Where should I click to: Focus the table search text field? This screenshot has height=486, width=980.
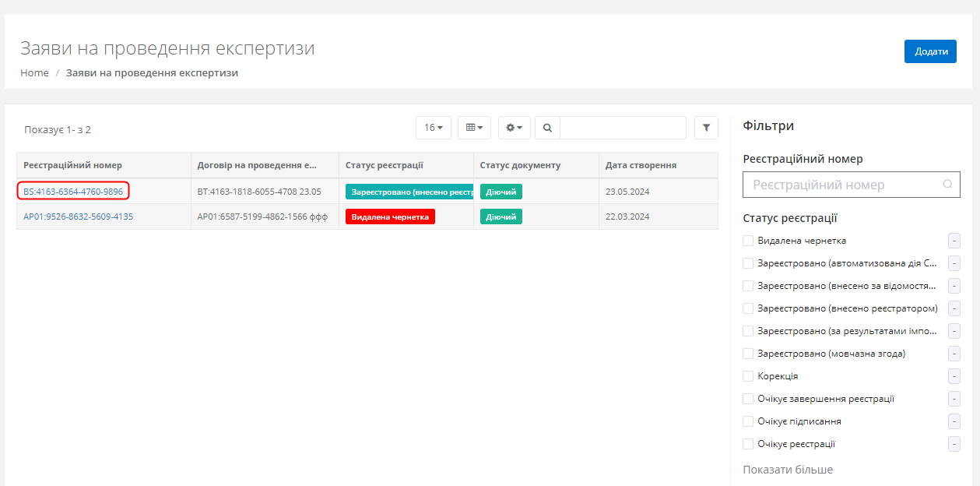coord(623,128)
